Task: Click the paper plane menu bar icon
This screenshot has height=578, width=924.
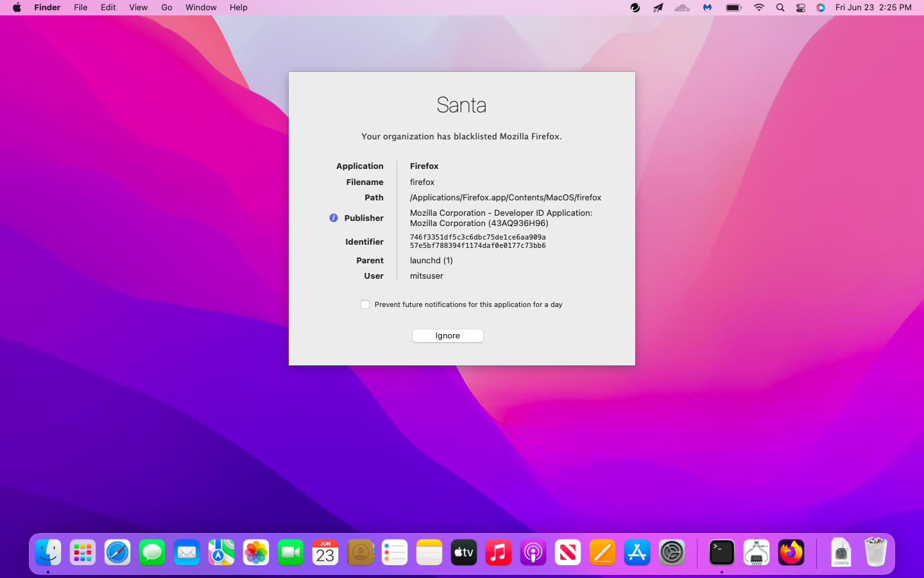Action: click(x=658, y=8)
